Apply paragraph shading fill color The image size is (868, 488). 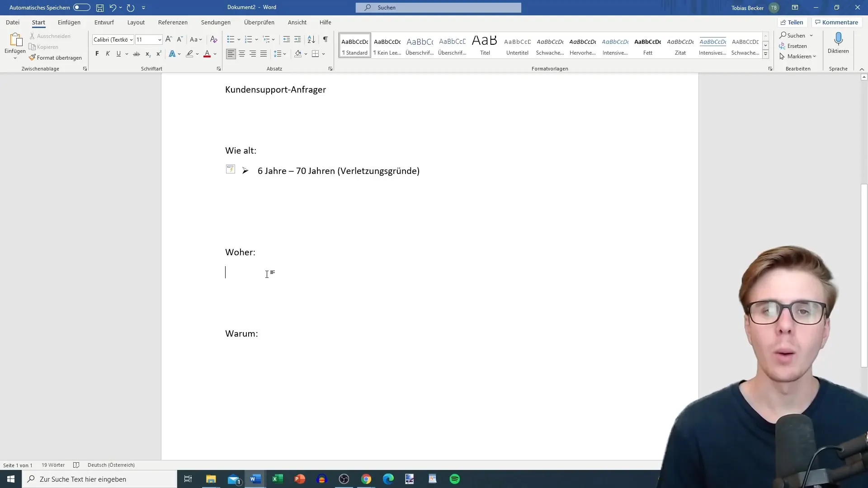coord(298,54)
